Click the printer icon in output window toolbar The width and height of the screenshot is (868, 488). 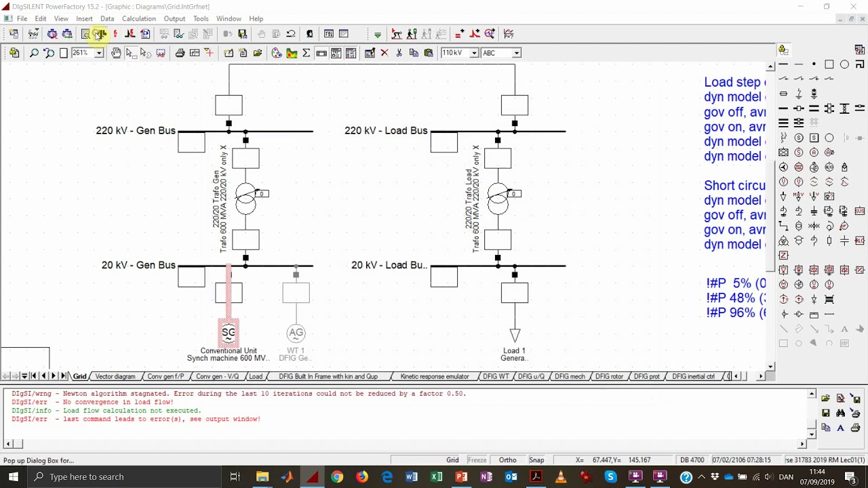(x=855, y=428)
